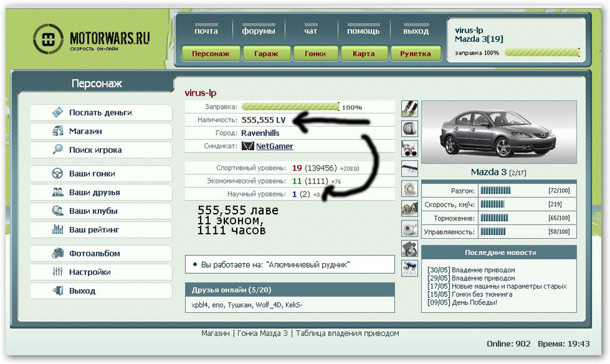Click the shop icon beside Магазин
This screenshot has height=364, width=610.
point(58,131)
